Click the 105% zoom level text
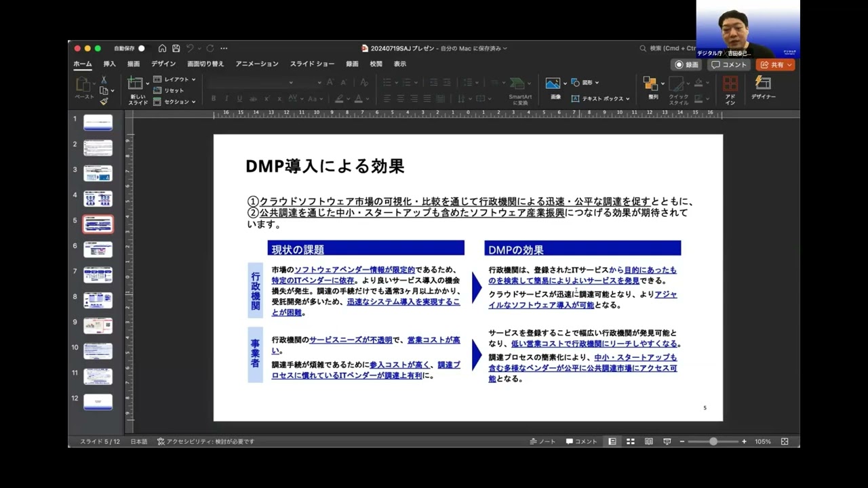 (763, 441)
